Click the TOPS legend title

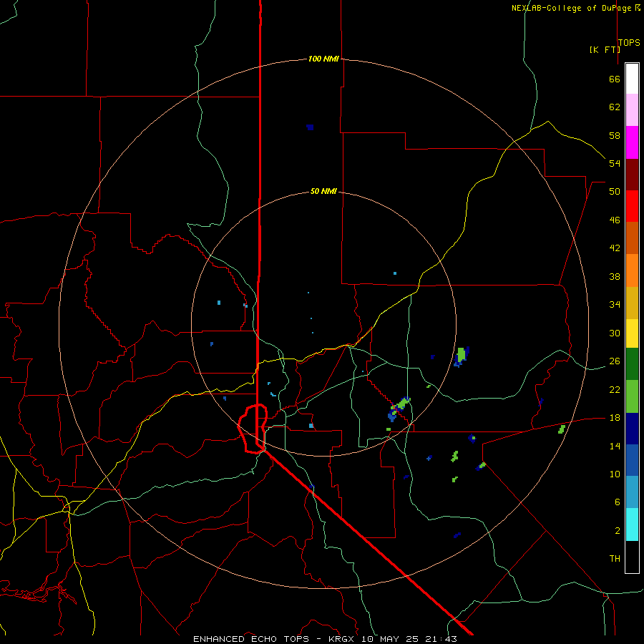tap(629, 42)
